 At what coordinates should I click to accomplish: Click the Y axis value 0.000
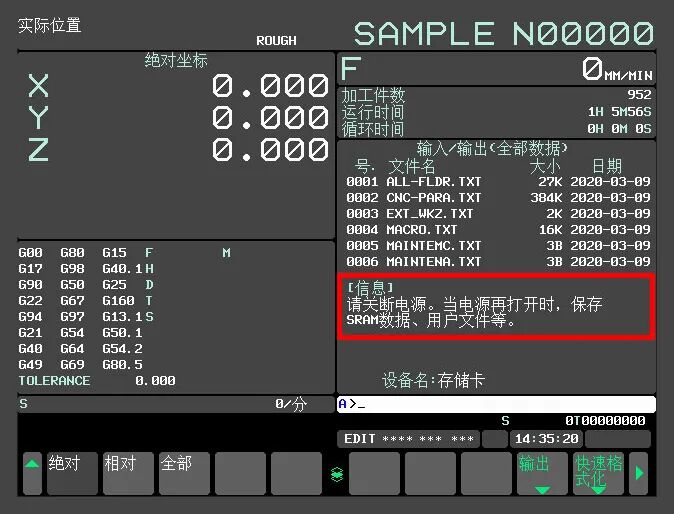coord(270,117)
